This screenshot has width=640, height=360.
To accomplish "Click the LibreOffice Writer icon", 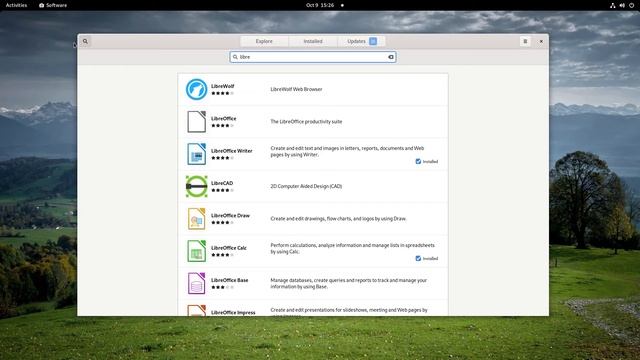I will [x=196, y=154].
